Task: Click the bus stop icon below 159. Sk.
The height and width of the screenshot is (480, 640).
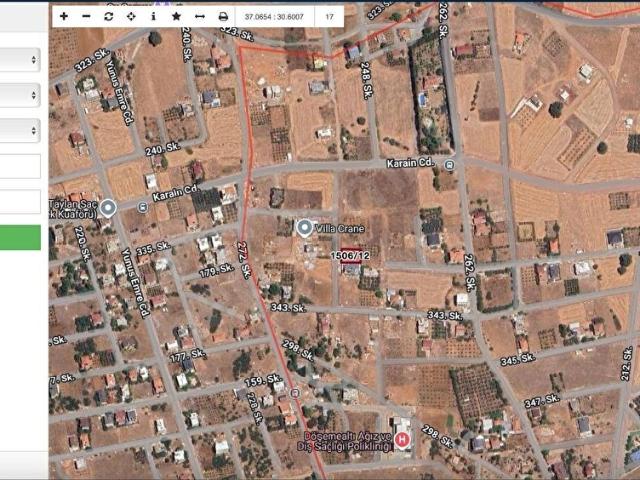Action: click(x=294, y=393)
